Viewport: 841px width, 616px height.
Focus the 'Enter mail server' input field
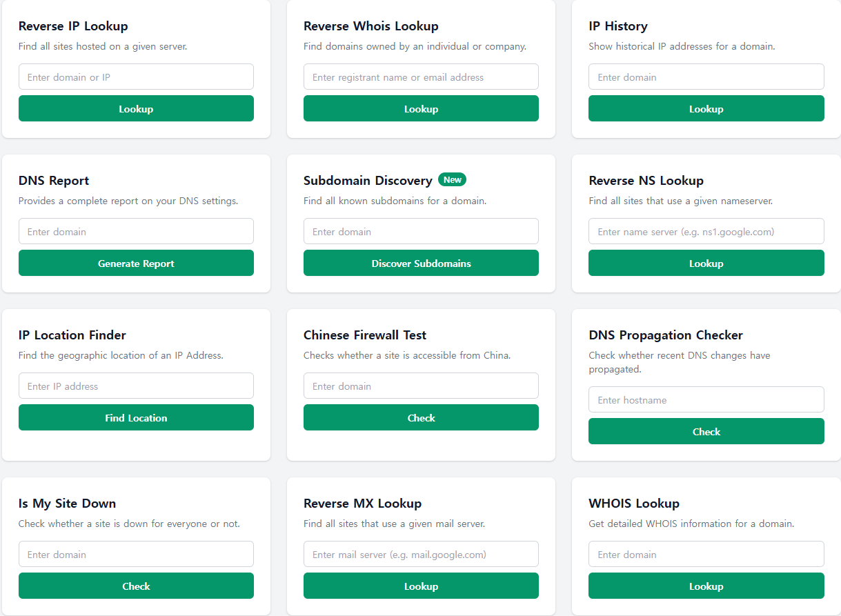[x=421, y=554]
